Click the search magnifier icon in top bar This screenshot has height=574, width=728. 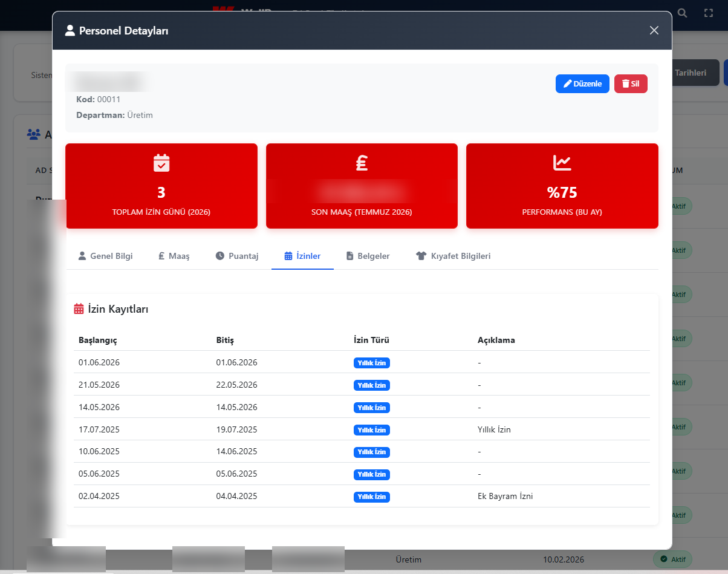pos(683,13)
